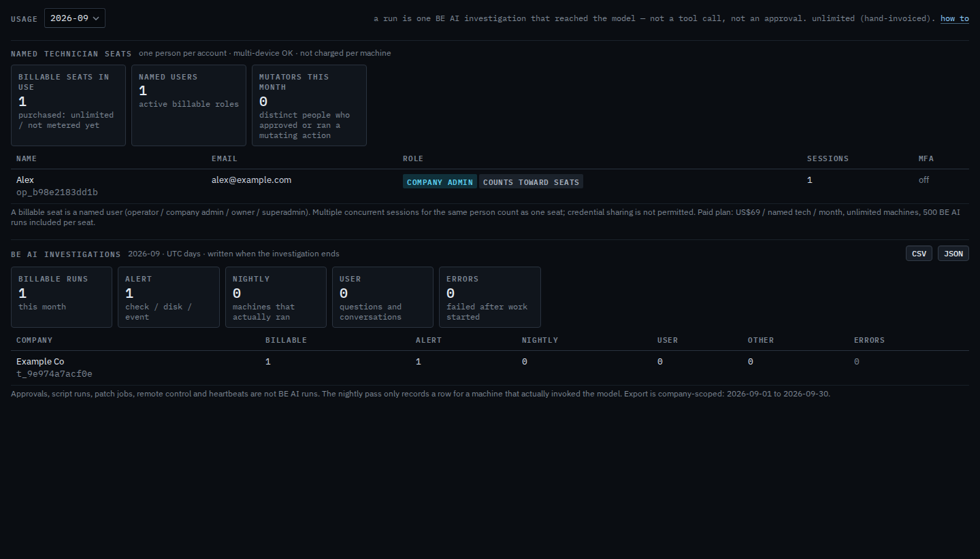
Task: Follow the "how to" link
Action: (954, 18)
